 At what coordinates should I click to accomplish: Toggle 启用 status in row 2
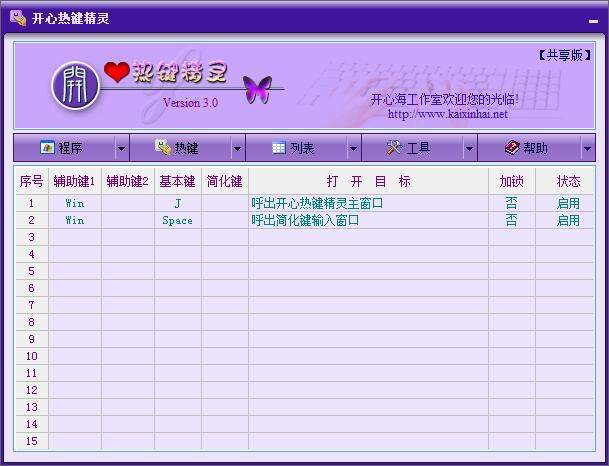pos(568,220)
